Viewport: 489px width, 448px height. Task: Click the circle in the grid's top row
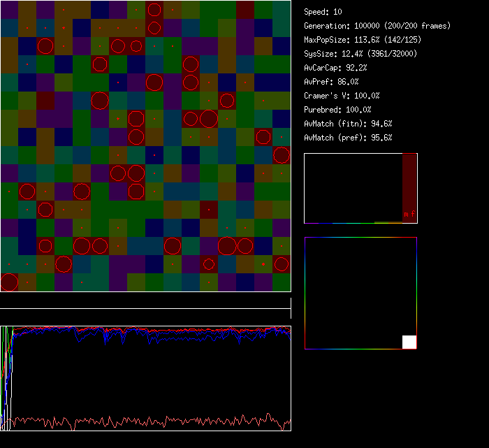154,10
